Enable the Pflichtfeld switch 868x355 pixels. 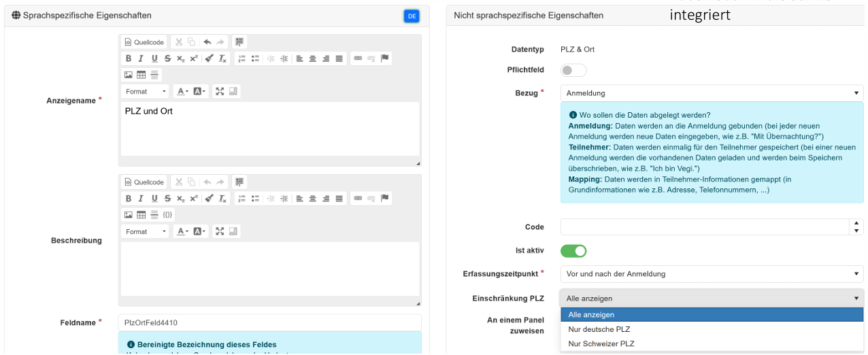(573, 70)
